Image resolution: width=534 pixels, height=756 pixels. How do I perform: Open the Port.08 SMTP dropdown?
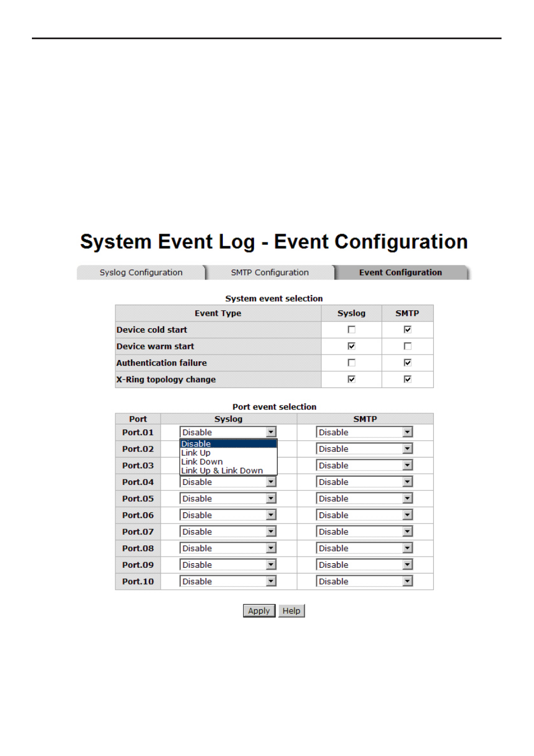tap(364, 548)
